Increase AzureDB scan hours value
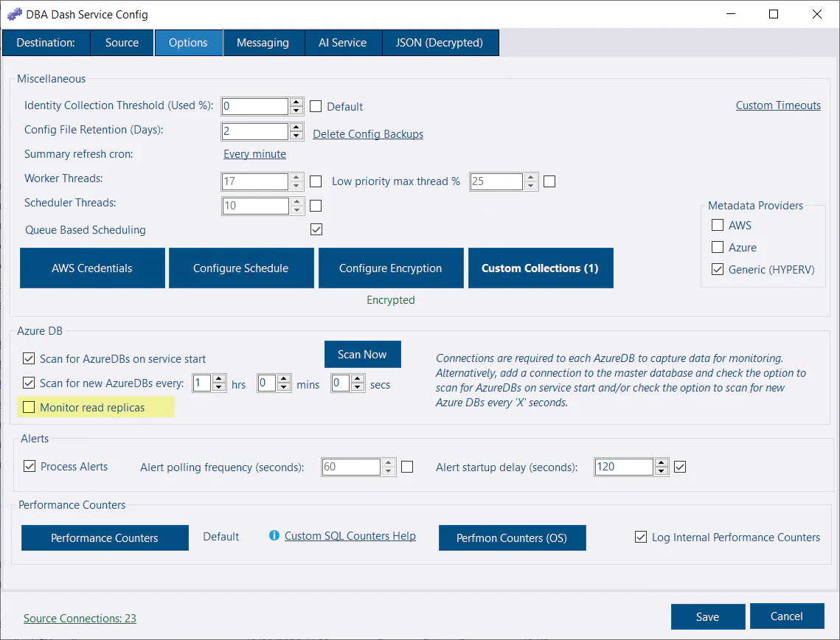The height and width of the screenshot is (640, 840). [x=218, y=379]
